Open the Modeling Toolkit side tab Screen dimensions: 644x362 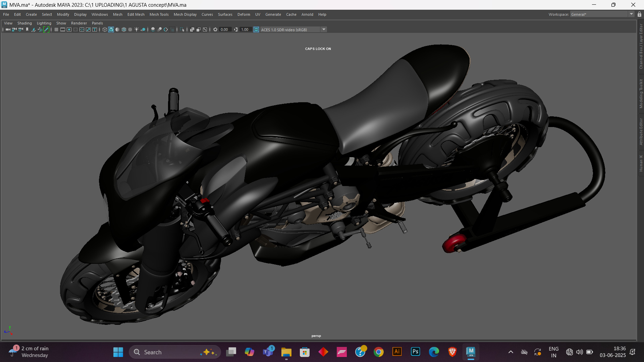point(641,94)
